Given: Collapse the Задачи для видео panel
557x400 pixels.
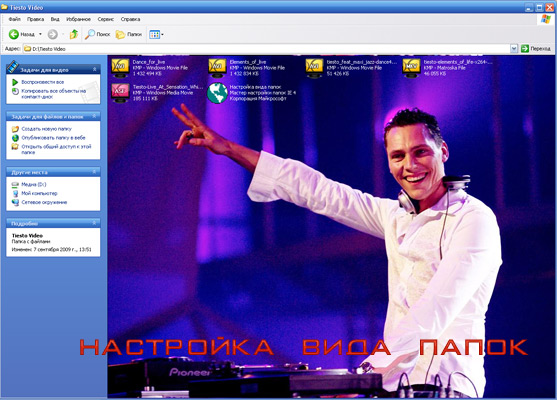Looking at the screenshot, I should tap(94, 69).
